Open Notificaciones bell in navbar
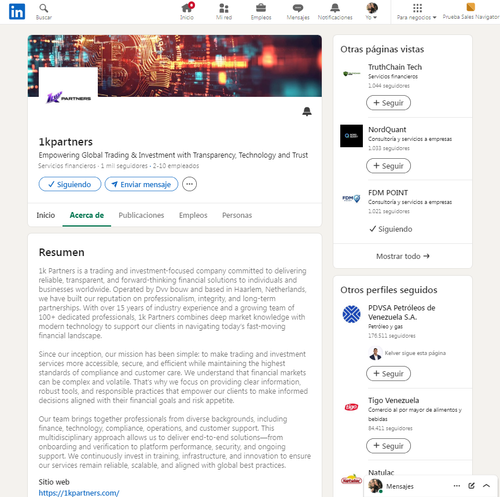Screen dimensions: 500x497 pos(335,11)
